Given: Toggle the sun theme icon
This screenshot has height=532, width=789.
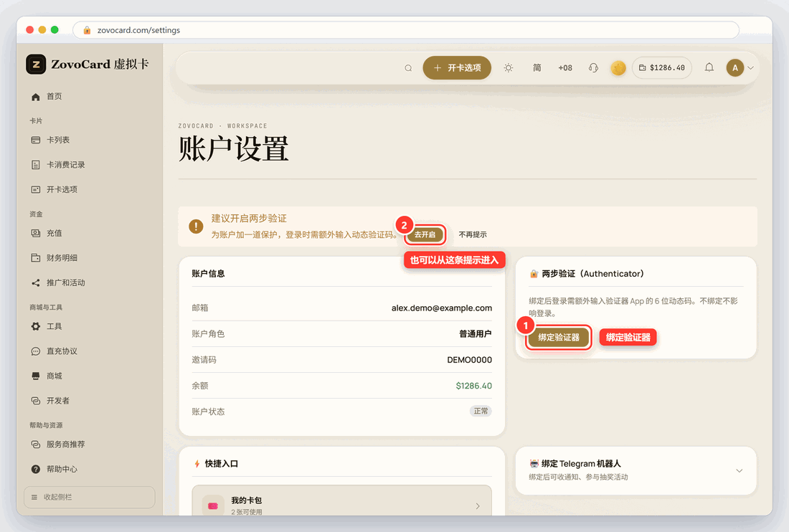Looking at the screenshot, I should click(x=509, y=68).
